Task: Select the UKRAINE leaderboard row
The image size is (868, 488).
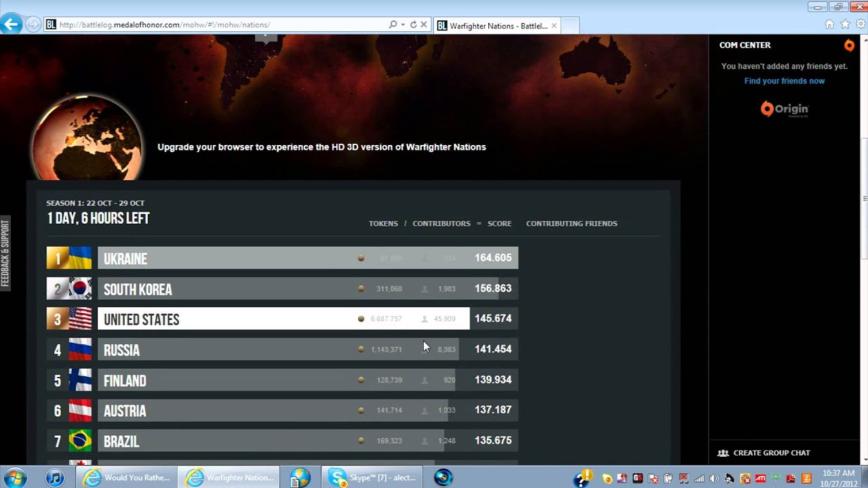Action: pos(282,258)
